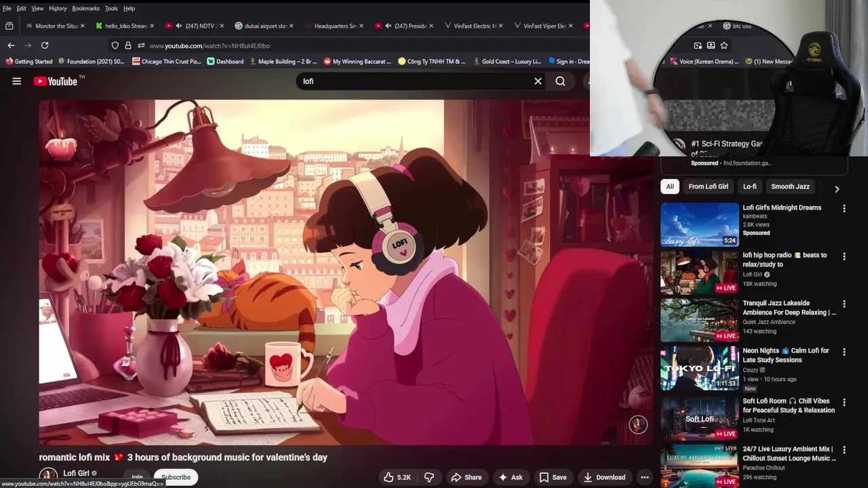Filter suggestions by Smooth Jazz chip
This screenshot has height=488, width=868.
click(x=790, y=186)
